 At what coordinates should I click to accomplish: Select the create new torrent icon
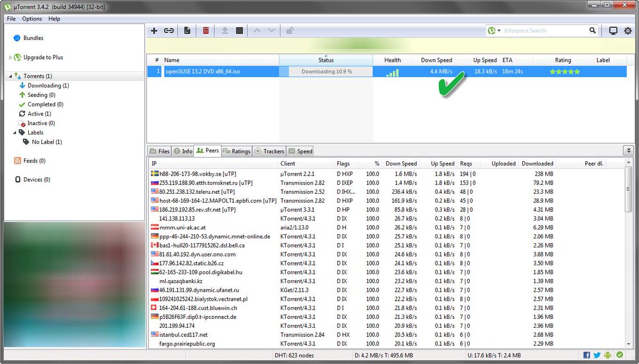(187, 30)
